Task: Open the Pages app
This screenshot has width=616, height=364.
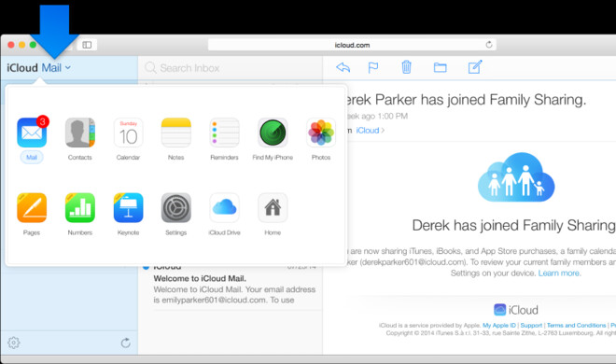Action: coord(32,208)
